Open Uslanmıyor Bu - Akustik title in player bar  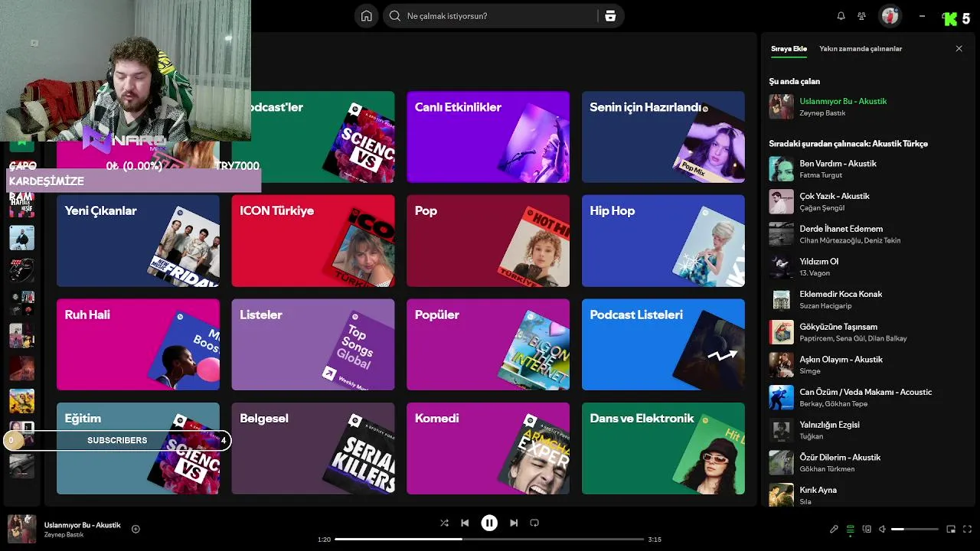click(83, 525)
